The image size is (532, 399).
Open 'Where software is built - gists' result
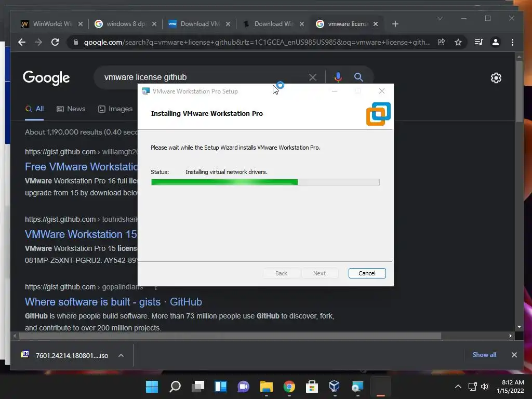click(x=113, y=302)
